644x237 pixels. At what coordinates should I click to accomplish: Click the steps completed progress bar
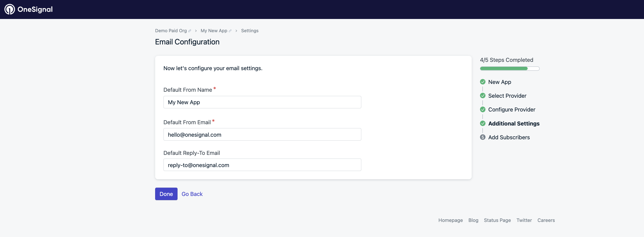[x=510, y=69]
